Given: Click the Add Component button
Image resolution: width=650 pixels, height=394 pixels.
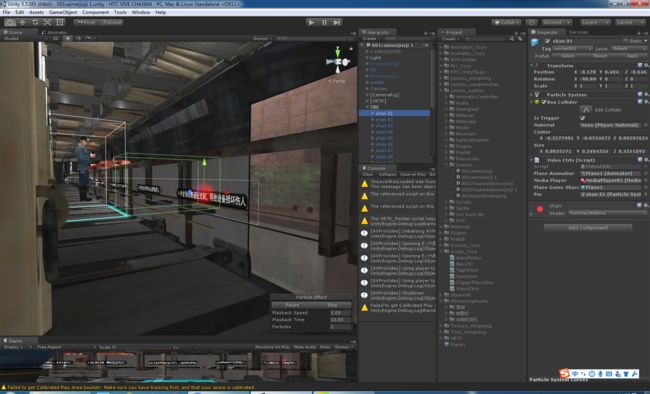Looking at the screenshot, I should click(588, 228).
